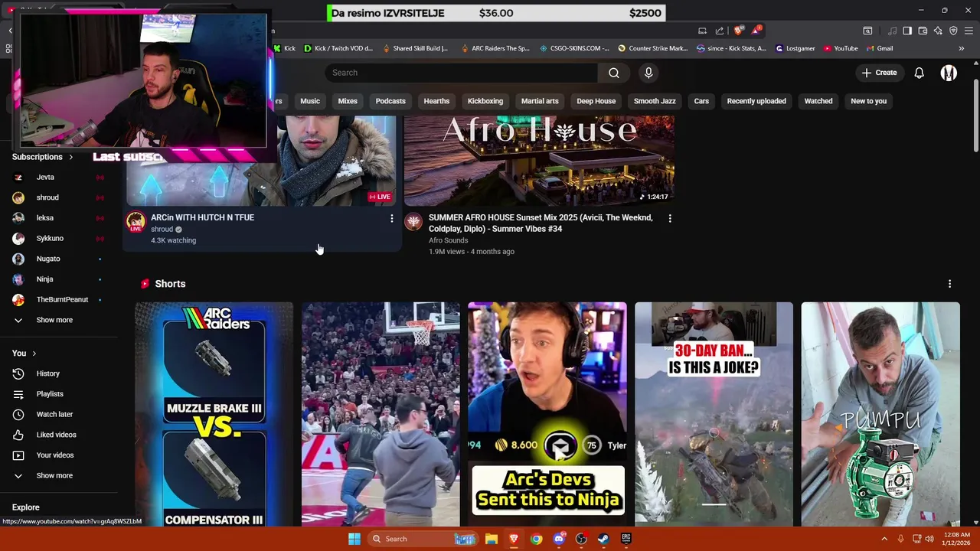The height and width of the screenshot is (551, 980).
Task: Open the Lostgamer bookmark
Action: pos(795,48)
